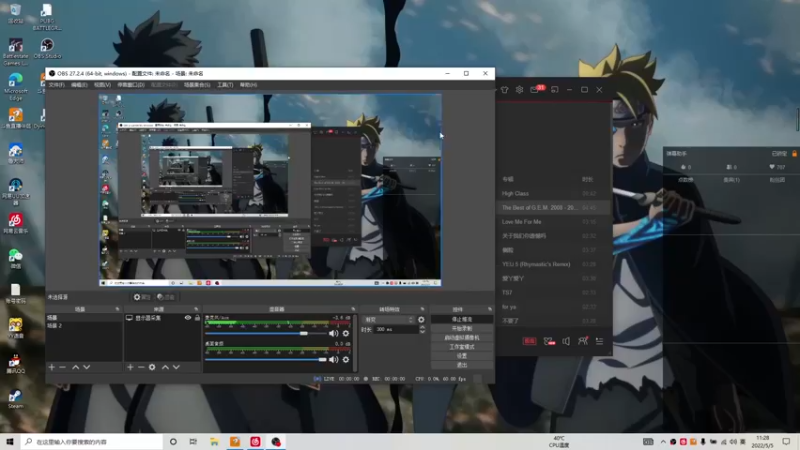Viewport: 800px width, 450px height.
Task: Open OBS settings button in controls
Action: (462, 356)
